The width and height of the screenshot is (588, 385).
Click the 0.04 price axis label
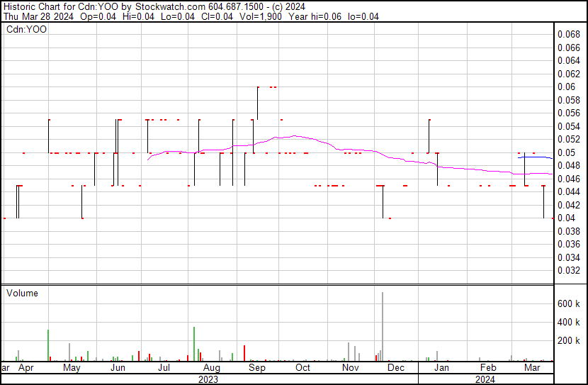(566, 218)
